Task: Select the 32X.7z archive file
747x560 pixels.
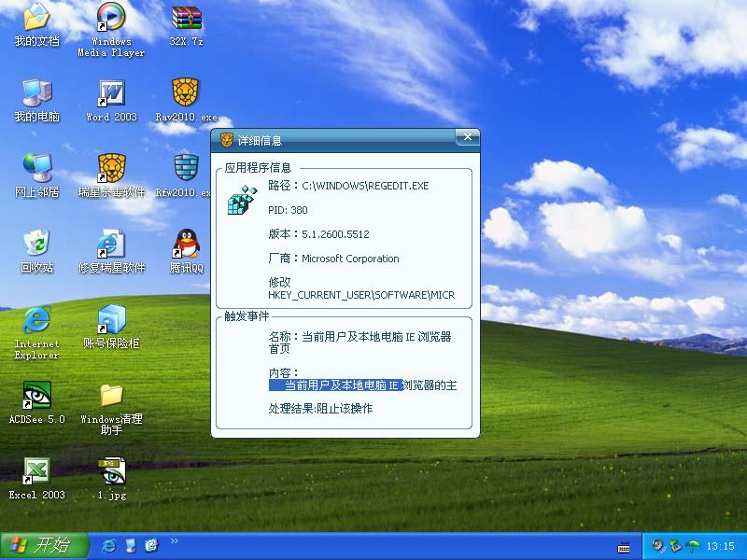Action: point(186,25)
